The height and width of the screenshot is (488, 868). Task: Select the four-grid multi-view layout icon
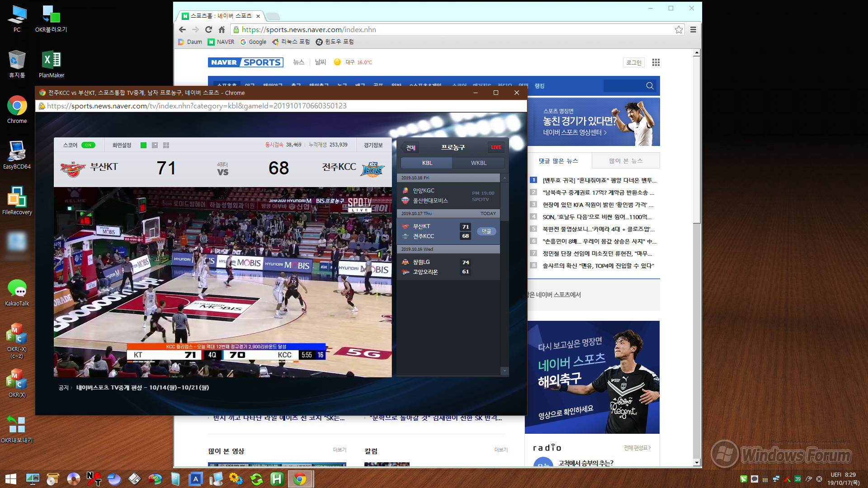(166, 145)
